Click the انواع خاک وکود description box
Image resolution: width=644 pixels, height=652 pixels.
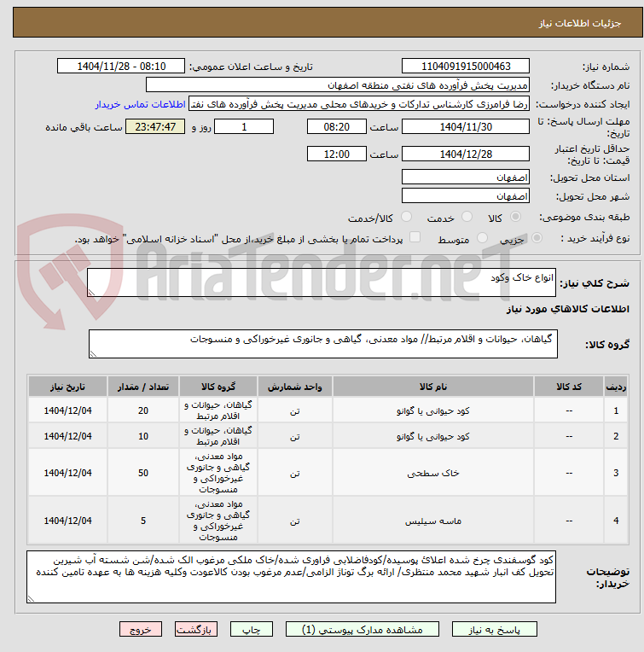click(322, 282)
